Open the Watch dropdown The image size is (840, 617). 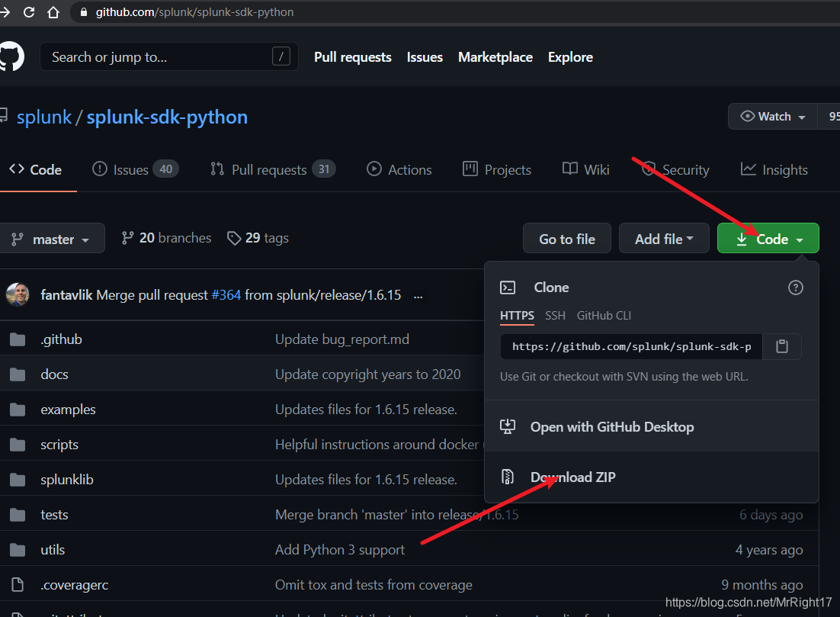point(772,117)
